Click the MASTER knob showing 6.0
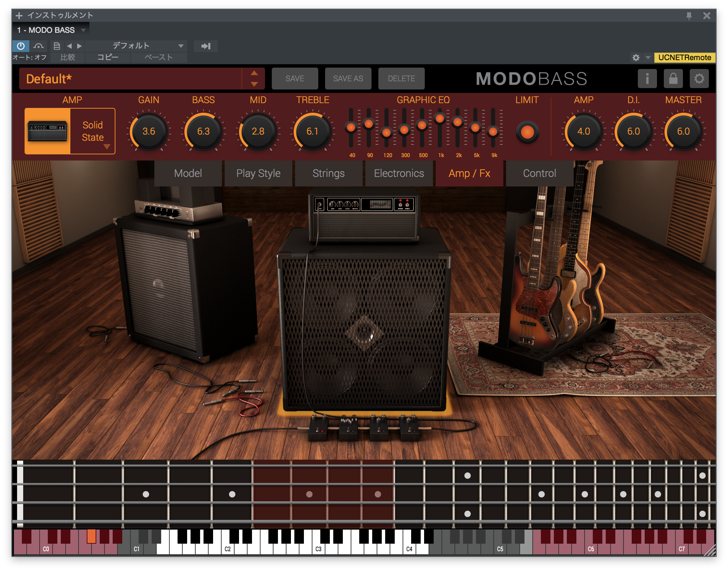 pyautogui.click(x=683, y=131)
